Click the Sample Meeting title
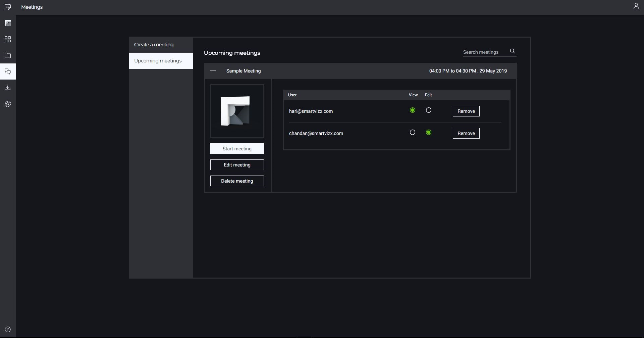 click(244, 71)
